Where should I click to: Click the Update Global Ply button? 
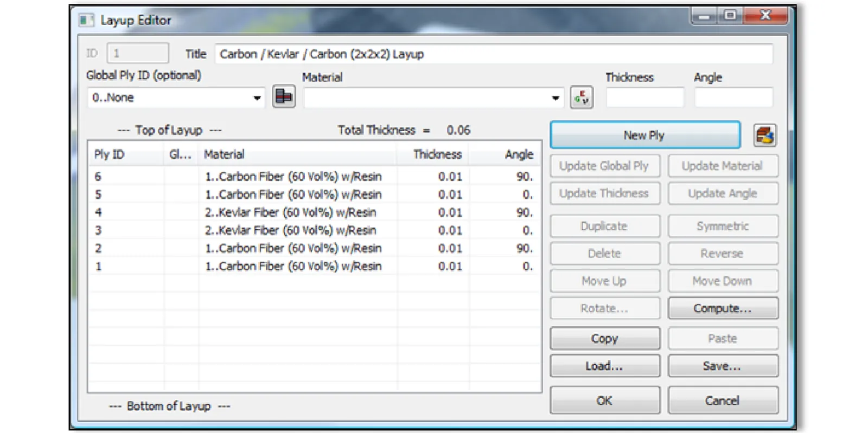[x=605, y=166]
